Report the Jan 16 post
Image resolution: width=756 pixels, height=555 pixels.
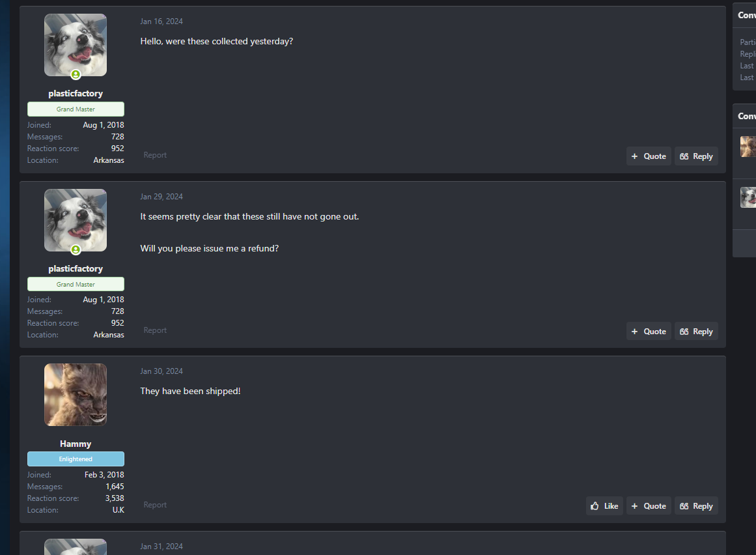point(155,155)
